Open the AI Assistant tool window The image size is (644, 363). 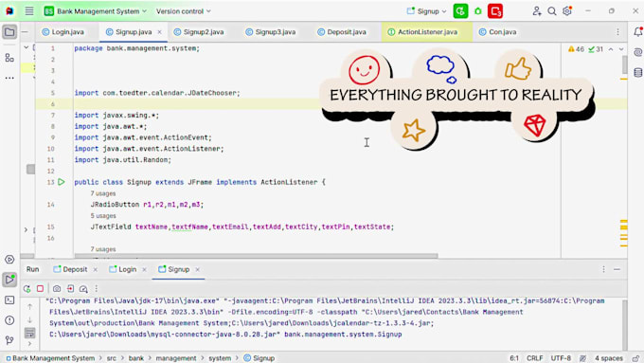tap(637, 52)
